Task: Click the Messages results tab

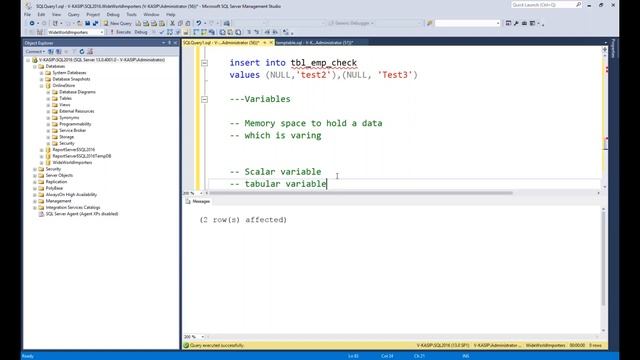Action: coord(198,201)
